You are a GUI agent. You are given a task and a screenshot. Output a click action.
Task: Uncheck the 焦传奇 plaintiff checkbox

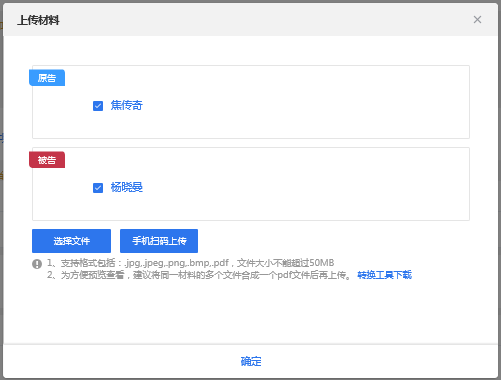(x=98, y=106)
